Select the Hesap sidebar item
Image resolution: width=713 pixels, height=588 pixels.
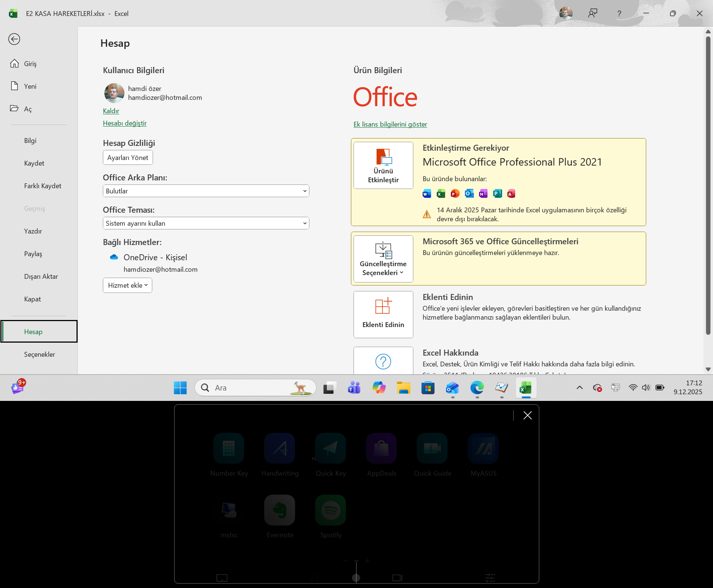point(39,331)
